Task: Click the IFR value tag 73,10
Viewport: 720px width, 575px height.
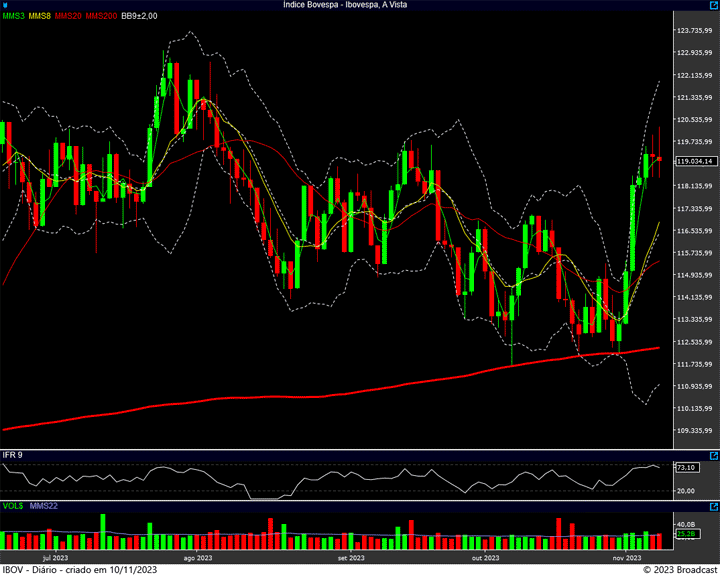Action: pos(686,467)
